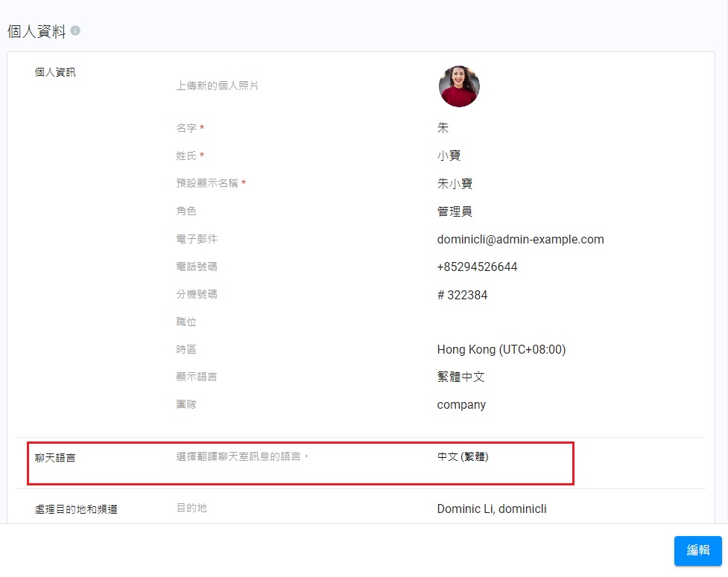This screenshot has width=728, height=577.
Task: Click the time zone Hong Kong (UTC+08:00)
Action: (x=501, y=349)
